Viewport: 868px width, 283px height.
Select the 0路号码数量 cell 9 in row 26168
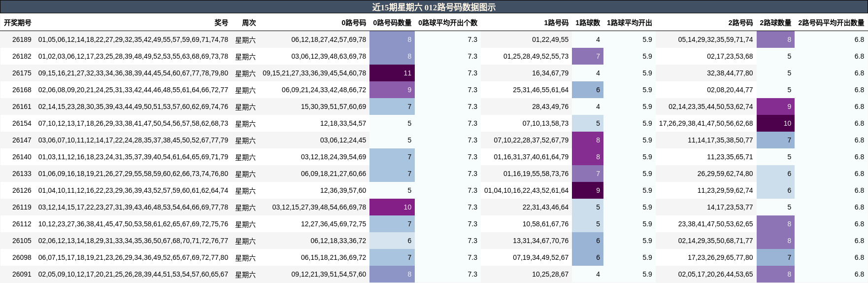click(x=392, y=90)
